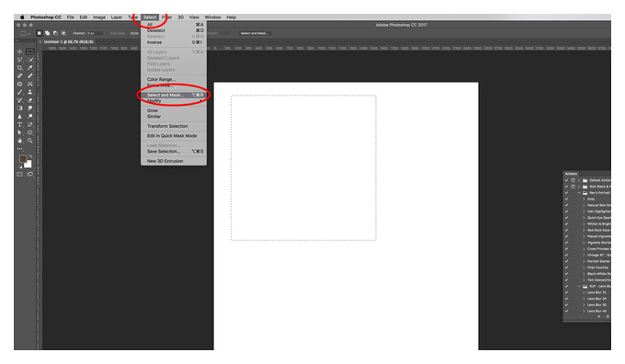
Task: Collapse the RJP - Lens Blur set
Action: 579,286
